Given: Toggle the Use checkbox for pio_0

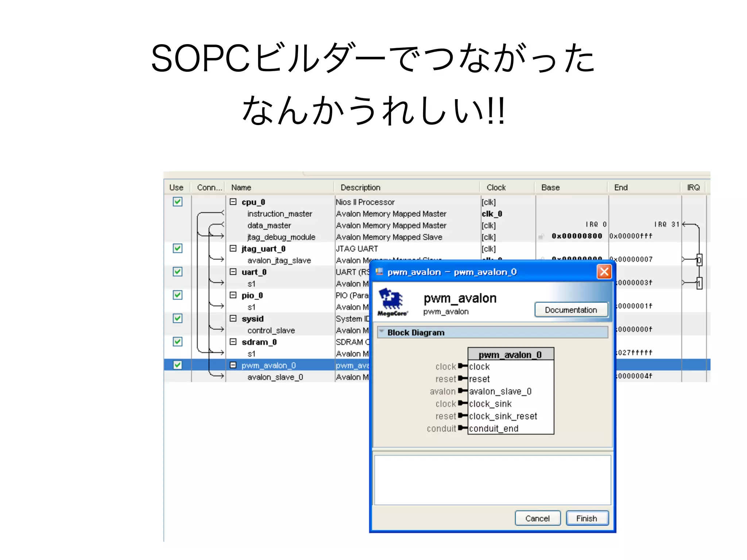Looking at the screenshot, I should (178, 295).
